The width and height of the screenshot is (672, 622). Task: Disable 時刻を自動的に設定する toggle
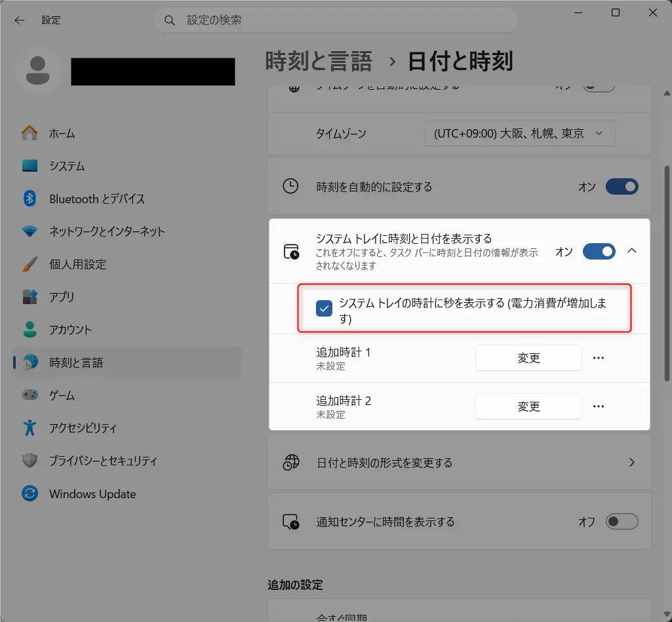pos(621,186)
